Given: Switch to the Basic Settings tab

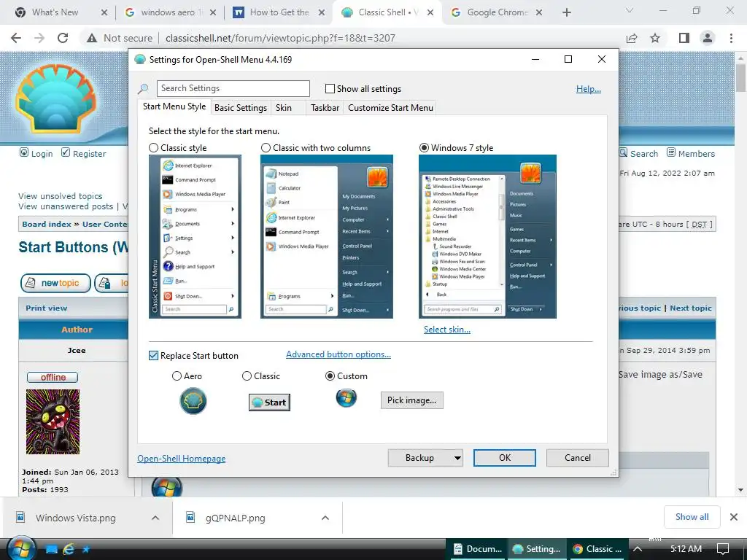Looking at the screenshot, I should [241, 108].
